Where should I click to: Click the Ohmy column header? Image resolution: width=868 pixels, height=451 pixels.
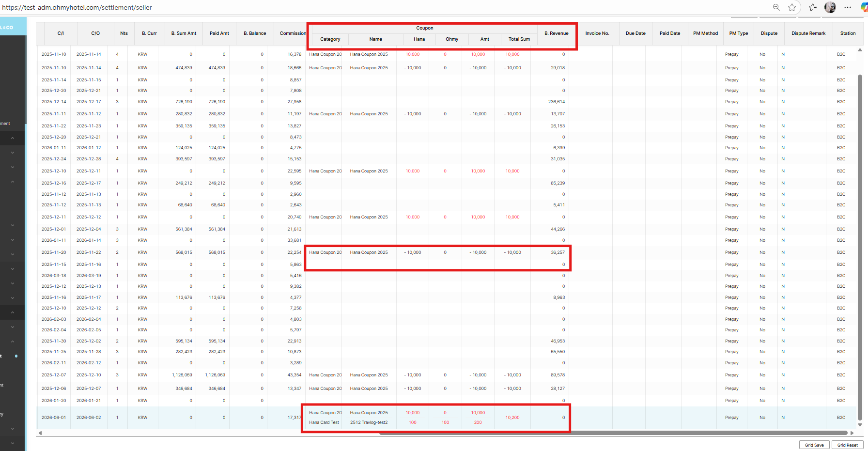pos(452,39)
